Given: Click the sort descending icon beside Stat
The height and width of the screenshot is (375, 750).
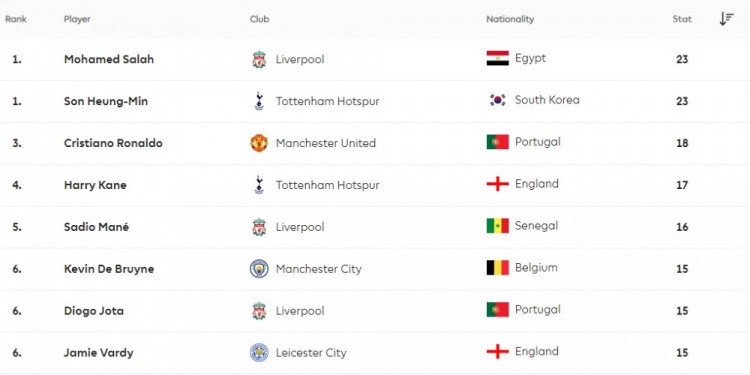Looking at the screenshot, I should (726, 19).
